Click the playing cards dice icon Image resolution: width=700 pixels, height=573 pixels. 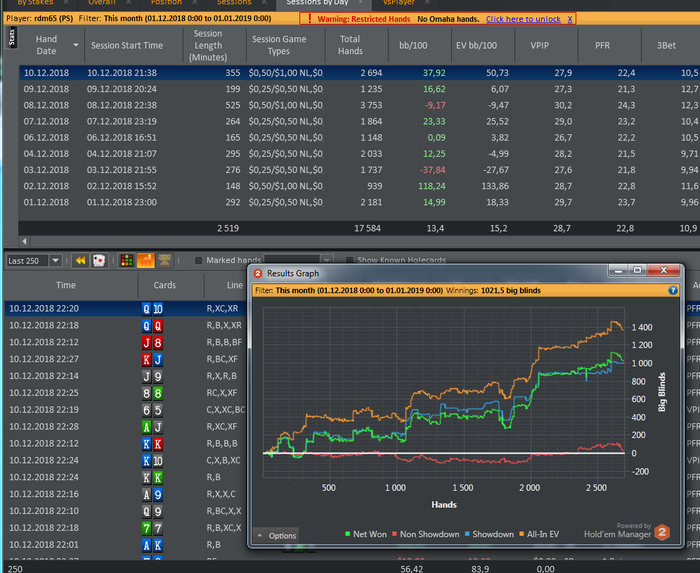[99, 260]
